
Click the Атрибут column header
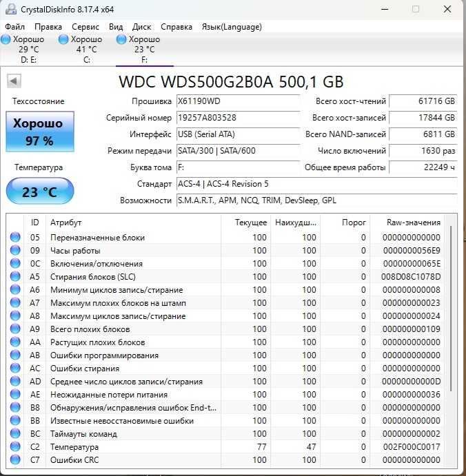[66, 223]
